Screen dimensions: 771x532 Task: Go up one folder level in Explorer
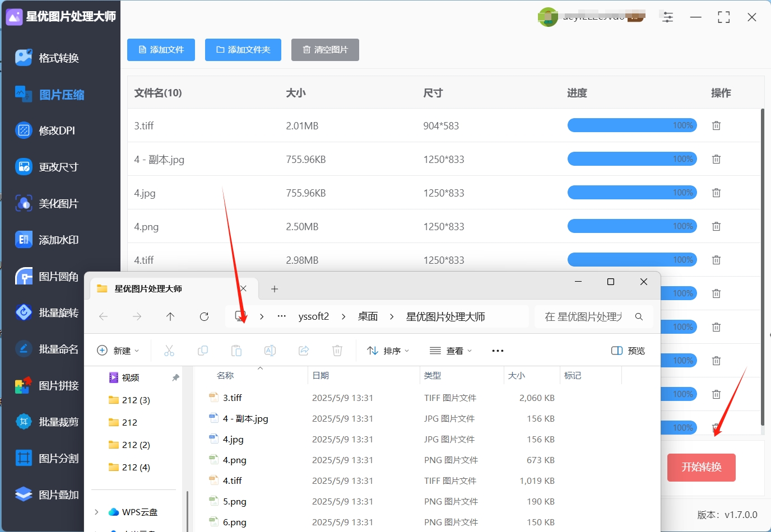[x=170, y=317]
